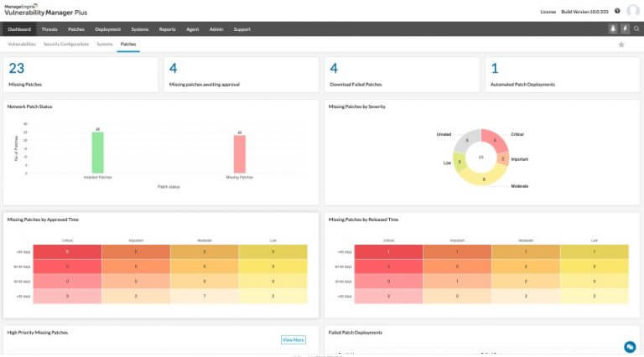The height and width of the screenshot is (357, 644).
Task: Click the help question mark icon
Action: (x=617, y=11)
